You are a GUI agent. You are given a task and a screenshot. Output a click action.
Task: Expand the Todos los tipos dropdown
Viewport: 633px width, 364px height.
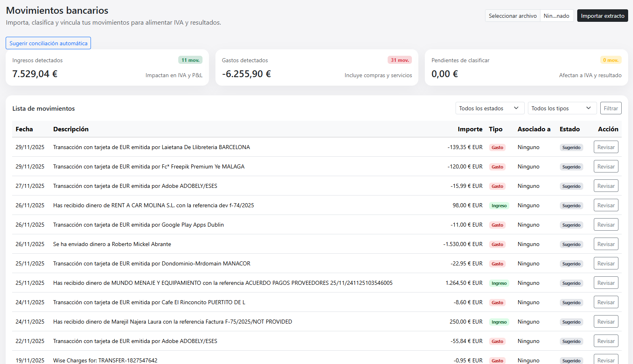561,108
